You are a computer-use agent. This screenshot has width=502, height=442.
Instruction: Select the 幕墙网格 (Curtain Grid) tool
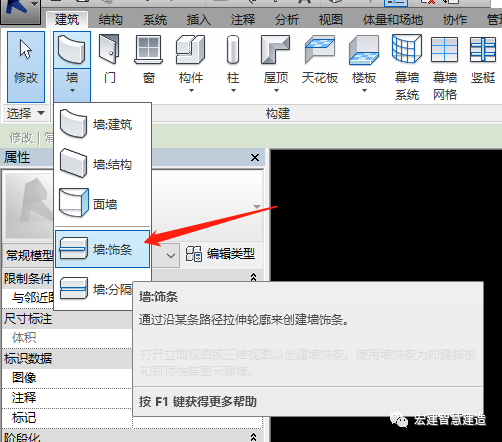point(444,67)
